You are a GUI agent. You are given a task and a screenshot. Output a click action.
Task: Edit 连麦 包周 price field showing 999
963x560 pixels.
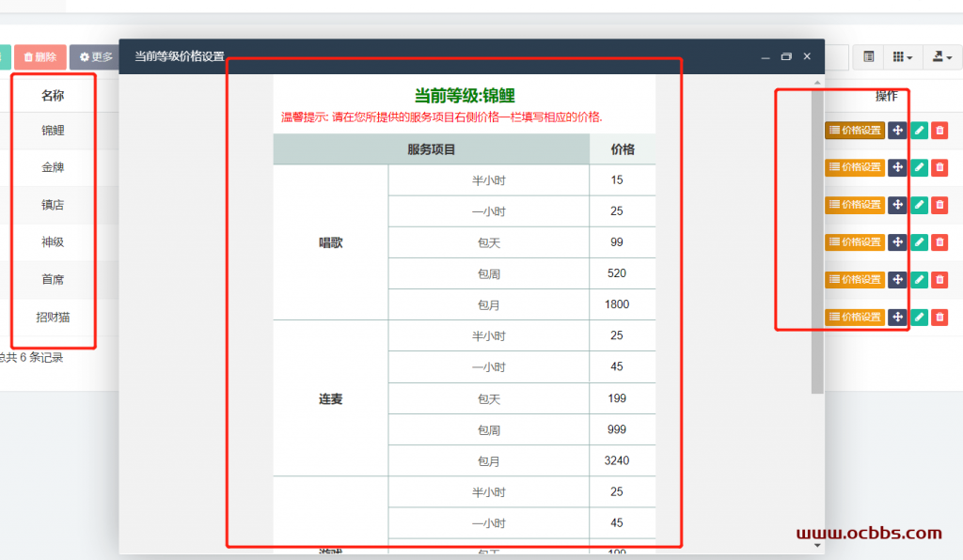[623, 429]
